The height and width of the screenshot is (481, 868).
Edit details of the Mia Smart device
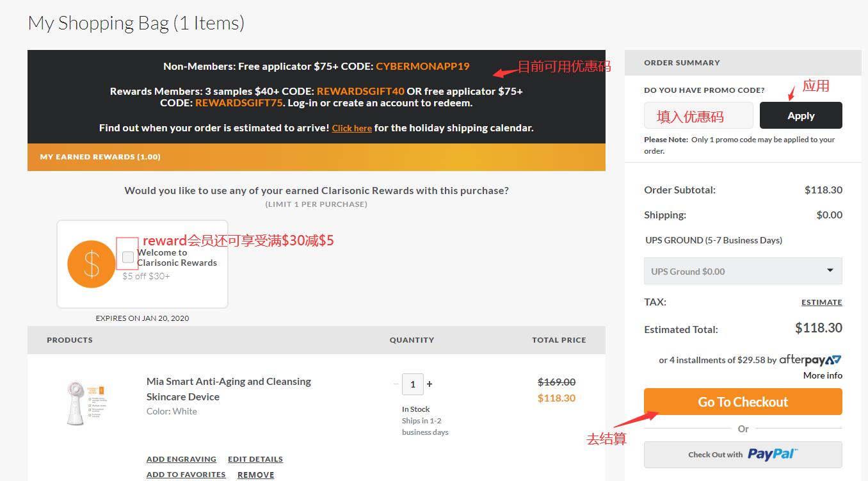(x=255, y=459)
